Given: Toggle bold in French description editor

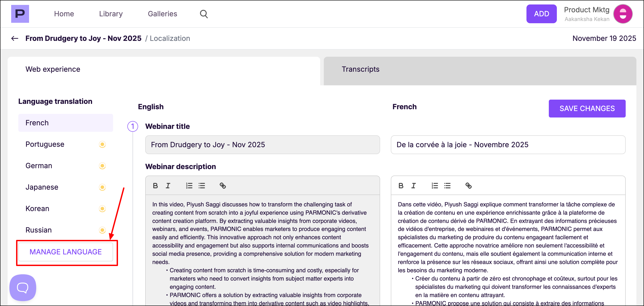Looking at the screenshot, I should click(x=401, y=186).
